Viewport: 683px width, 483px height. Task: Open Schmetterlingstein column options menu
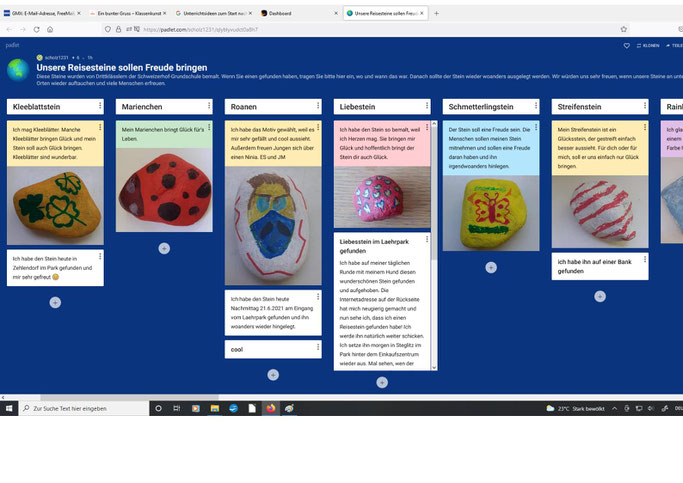click(536, 106)
